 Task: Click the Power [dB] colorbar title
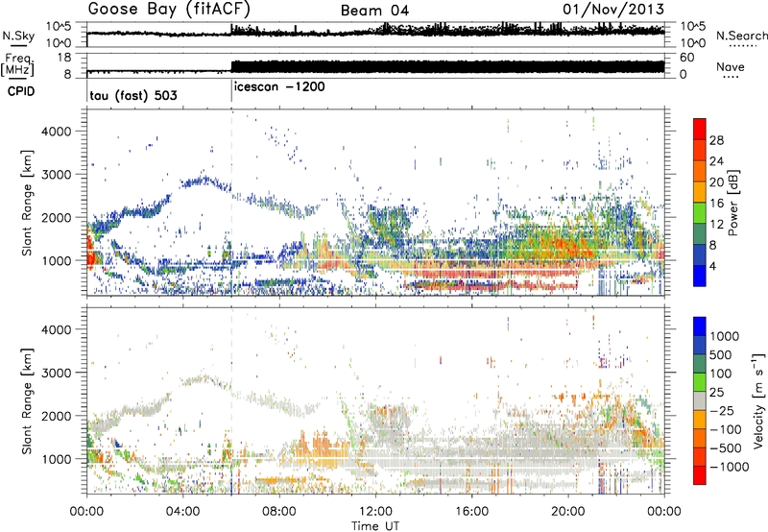pos(733,203)
